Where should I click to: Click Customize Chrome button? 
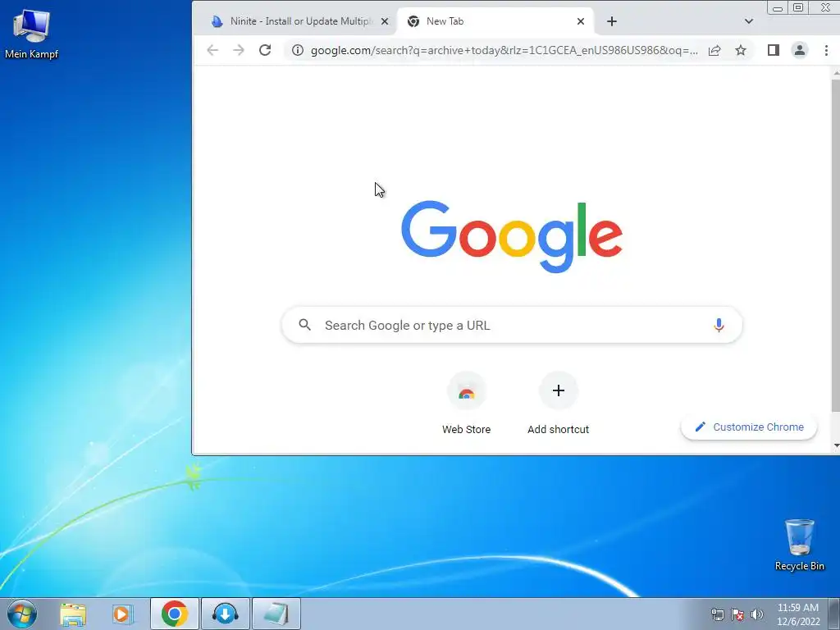pyautogui.click(x=749, y=427)
